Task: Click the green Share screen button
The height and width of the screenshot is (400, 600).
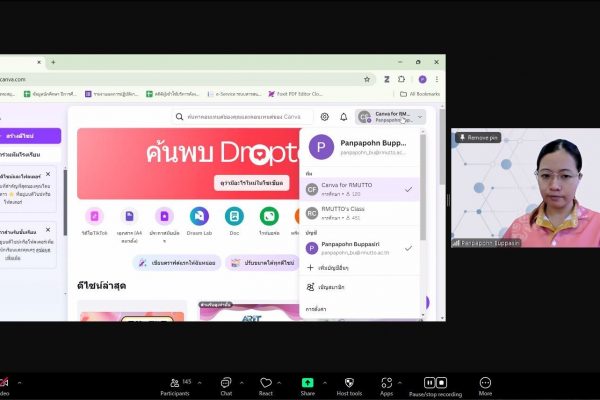Action: tap(308, 387)
